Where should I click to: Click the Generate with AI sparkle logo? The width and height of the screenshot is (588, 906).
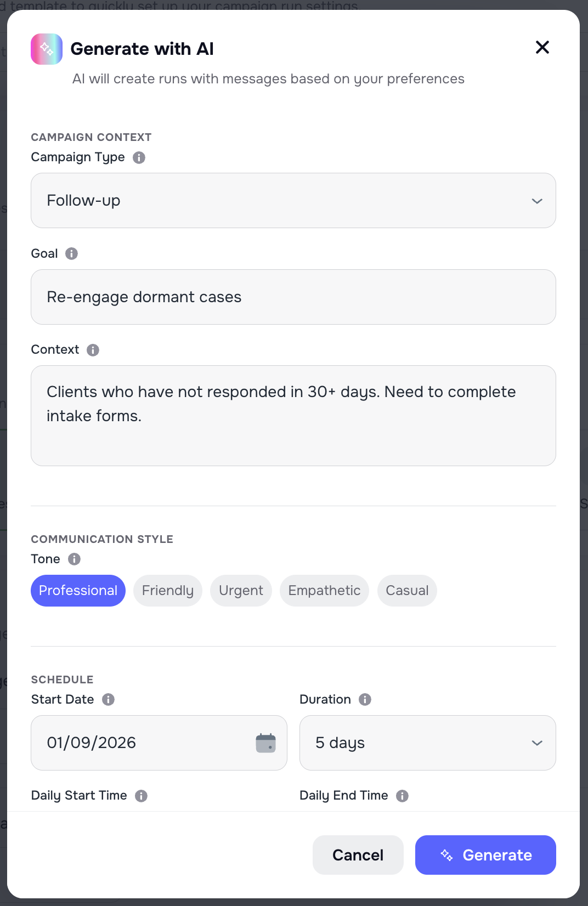47,48
